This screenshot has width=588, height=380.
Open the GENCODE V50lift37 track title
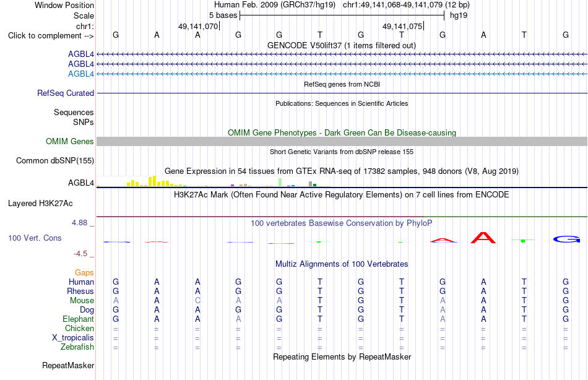[341, 45]
